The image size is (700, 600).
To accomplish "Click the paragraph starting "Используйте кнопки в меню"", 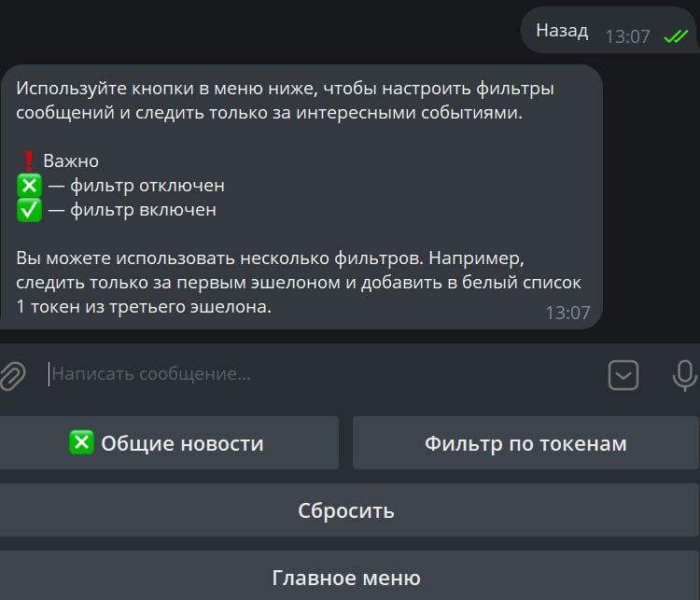I will click(x=285, y=101).
